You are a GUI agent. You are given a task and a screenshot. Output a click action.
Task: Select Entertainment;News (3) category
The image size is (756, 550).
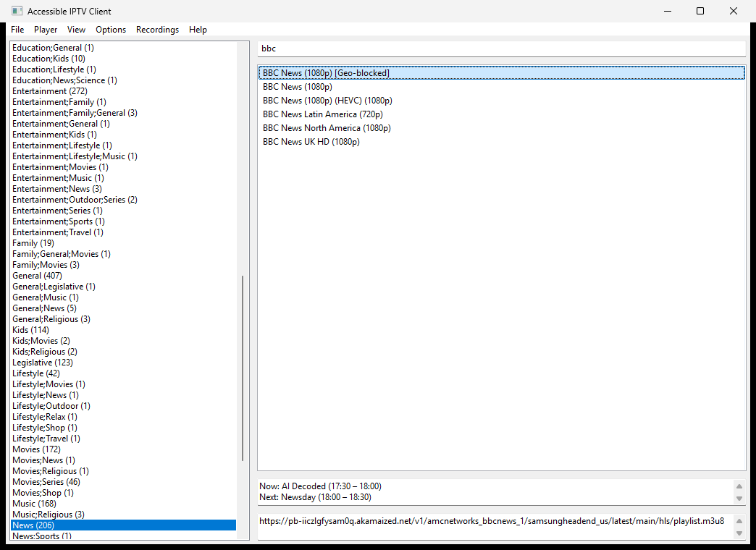coord(123,189)
